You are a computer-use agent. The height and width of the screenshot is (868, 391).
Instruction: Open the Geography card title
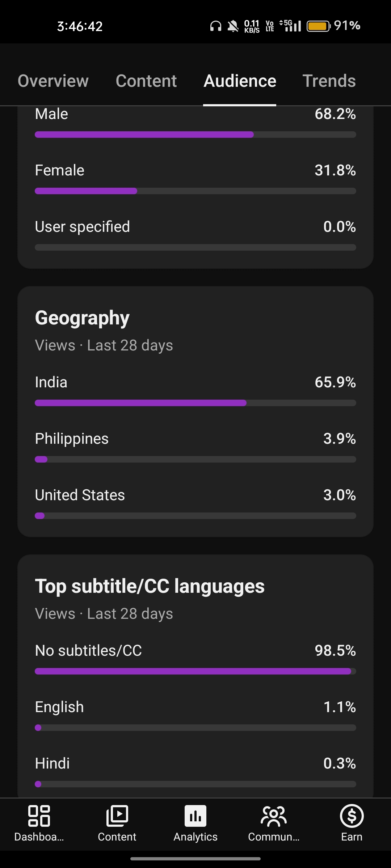click(82, 318)
